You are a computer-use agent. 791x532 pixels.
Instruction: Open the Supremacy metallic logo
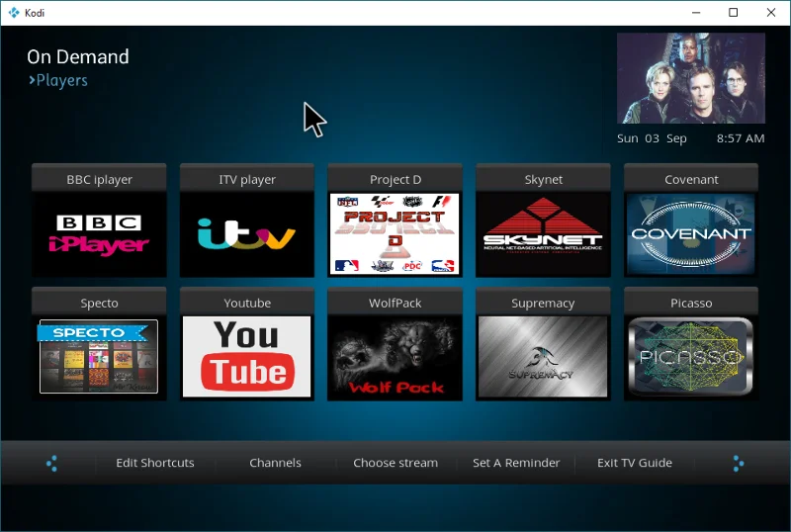(x=543, y=356)
